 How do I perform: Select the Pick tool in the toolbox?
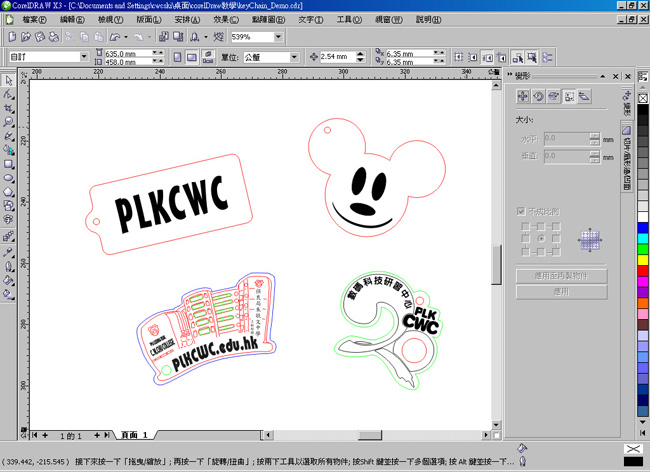pos(8,80)
